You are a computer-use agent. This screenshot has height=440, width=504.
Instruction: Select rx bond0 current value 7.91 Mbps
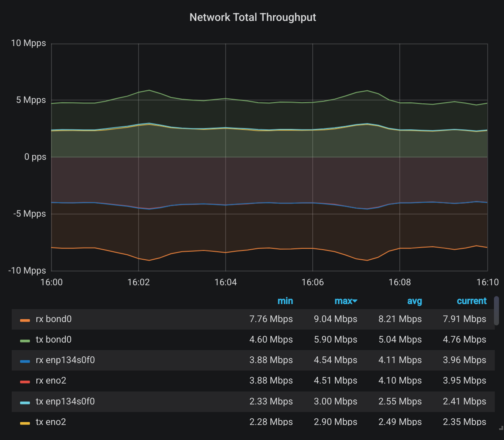pyautogui.click(x=465, y=319)
